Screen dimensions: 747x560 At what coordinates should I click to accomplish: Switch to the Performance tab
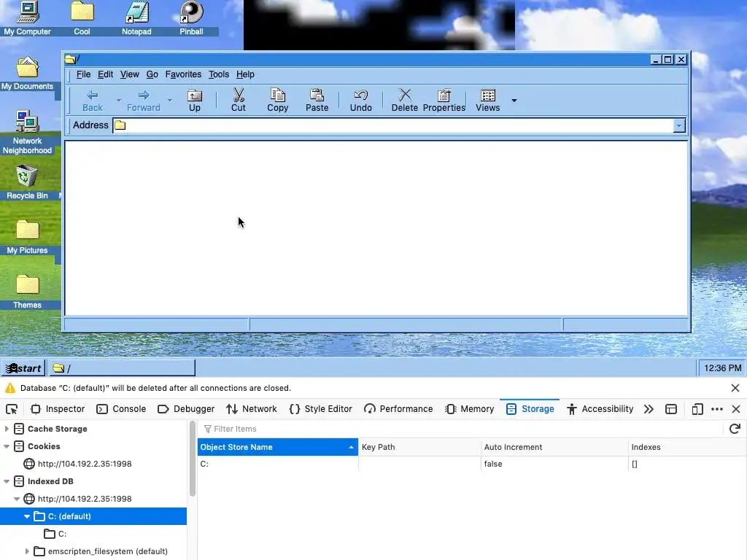pyautogui.click(x=398, y=409)
